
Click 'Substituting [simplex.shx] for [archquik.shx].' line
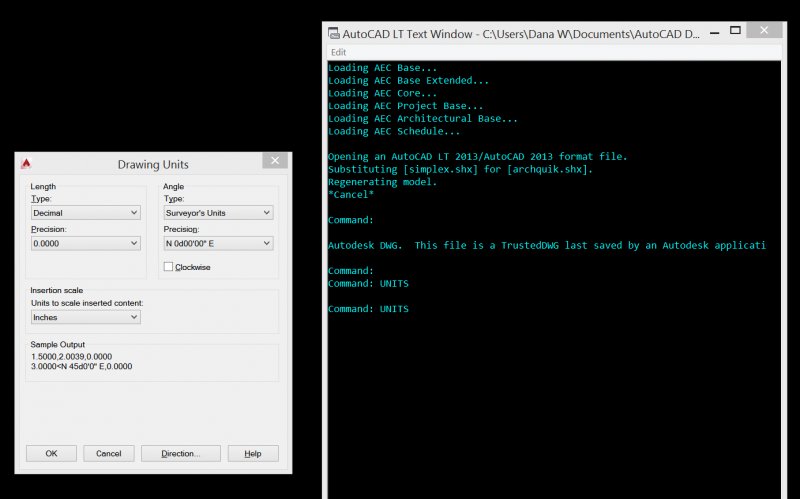coord(460,169)
